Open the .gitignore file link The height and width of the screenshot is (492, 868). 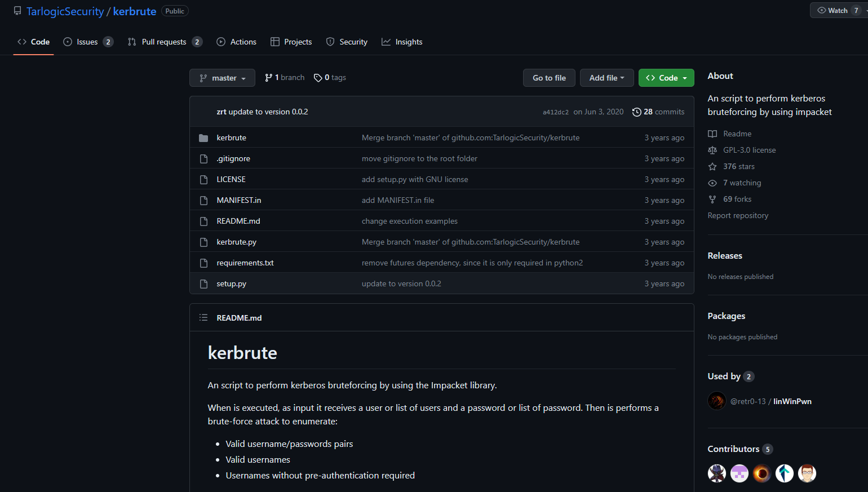tap(233, 159)
